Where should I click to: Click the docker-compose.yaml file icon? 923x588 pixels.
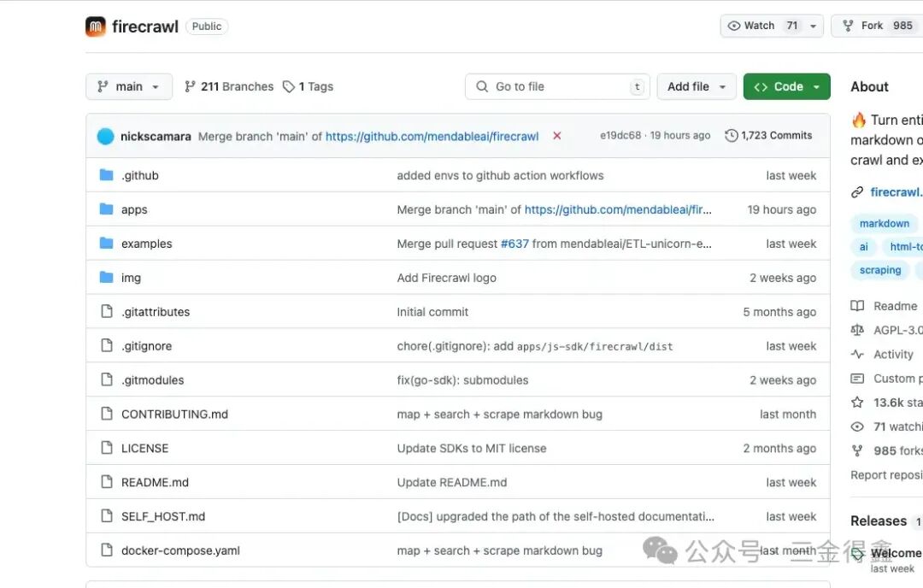point(107,550)
